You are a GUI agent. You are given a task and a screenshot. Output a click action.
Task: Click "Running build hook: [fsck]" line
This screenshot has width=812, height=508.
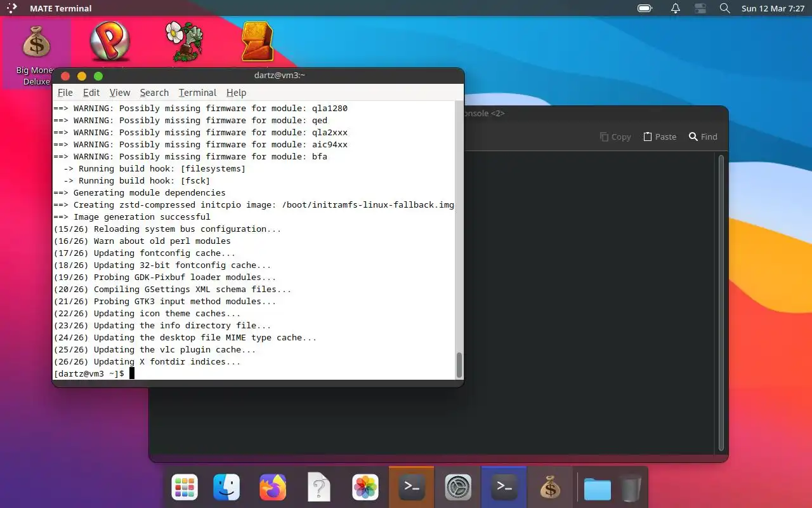coord(136,181)
